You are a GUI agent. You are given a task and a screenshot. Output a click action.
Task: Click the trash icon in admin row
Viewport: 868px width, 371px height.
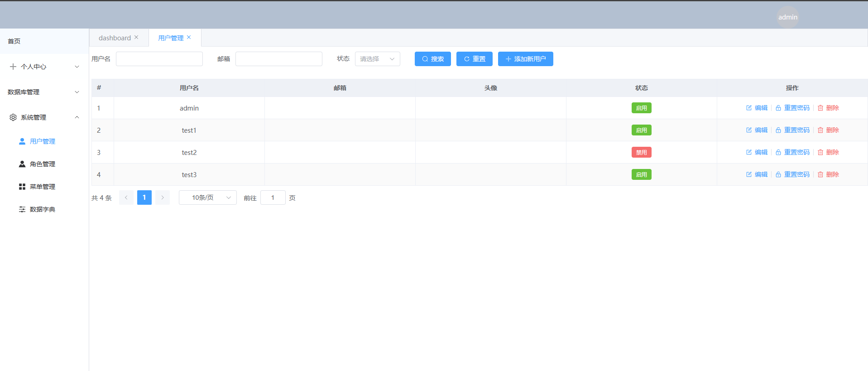tap(820, 108)
